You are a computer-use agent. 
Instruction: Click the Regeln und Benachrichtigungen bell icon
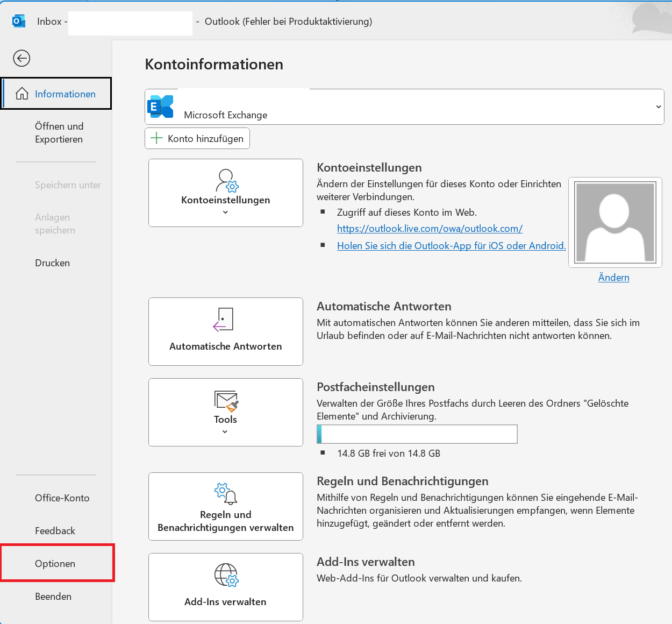tap(226, 493)
